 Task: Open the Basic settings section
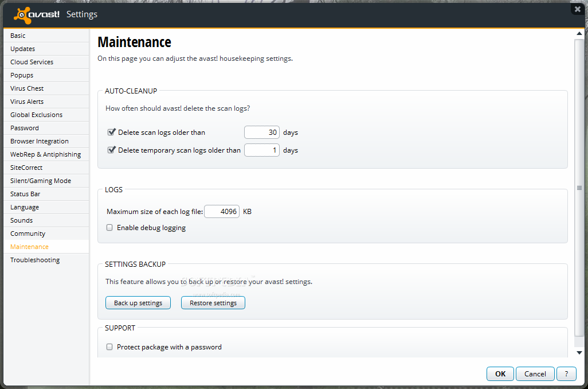click(x=46, y=36)
